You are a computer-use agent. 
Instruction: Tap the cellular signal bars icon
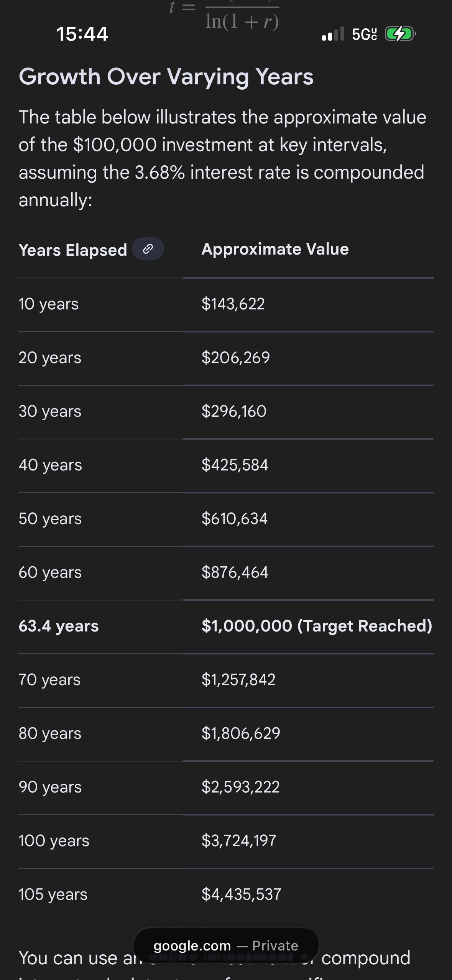tap(333, 34)
